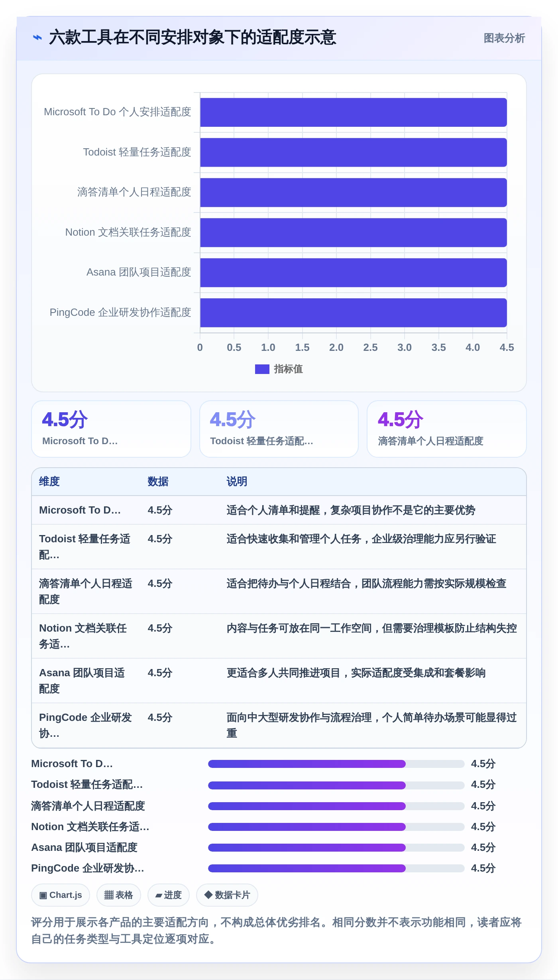The width and height of the screenshot is (558, 980).
Task: Click 4.5分 value in Asana table row
Action: (160, 673)
